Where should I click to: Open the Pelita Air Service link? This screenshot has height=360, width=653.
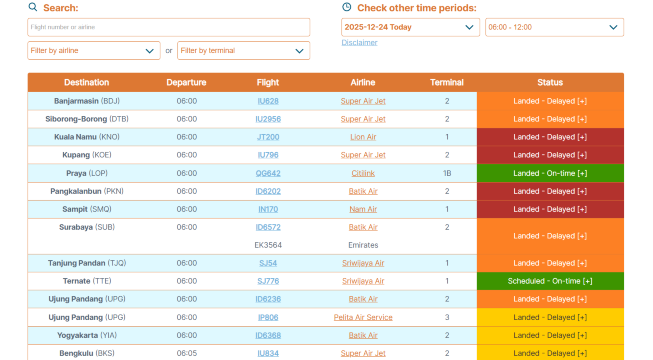point(363,318)
